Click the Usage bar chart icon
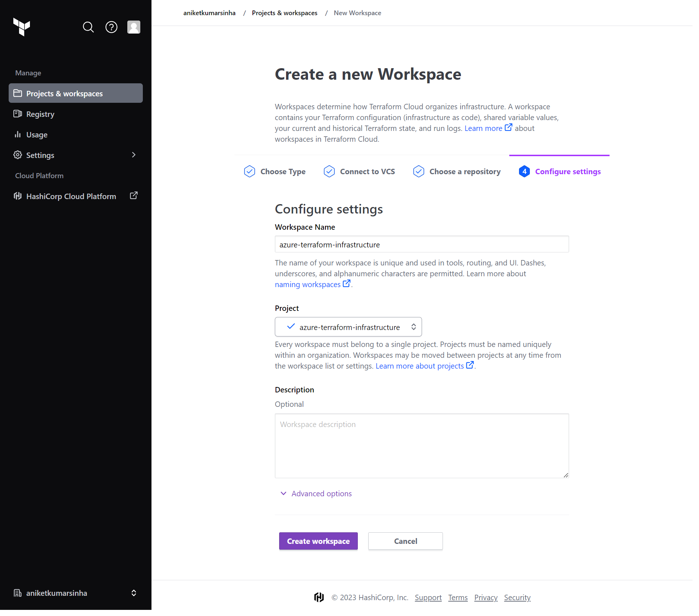699x616 pixels. [18, 135]
